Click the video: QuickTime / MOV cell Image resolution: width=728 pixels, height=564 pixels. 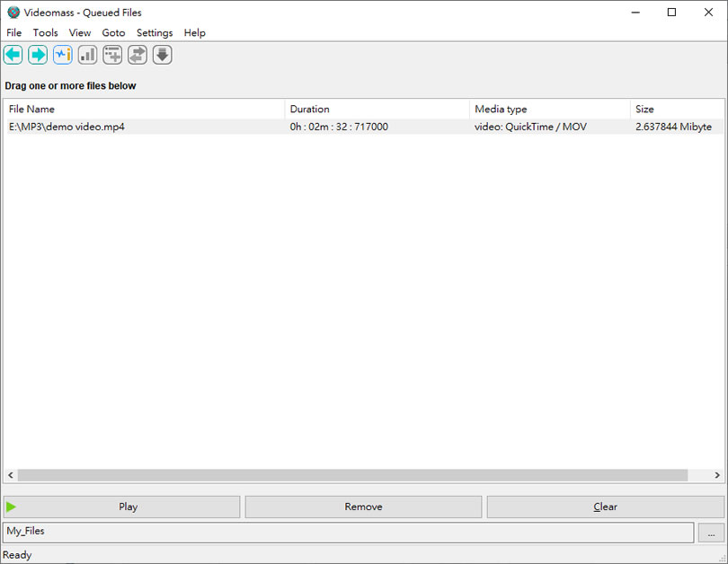click(x=530, y=127)
